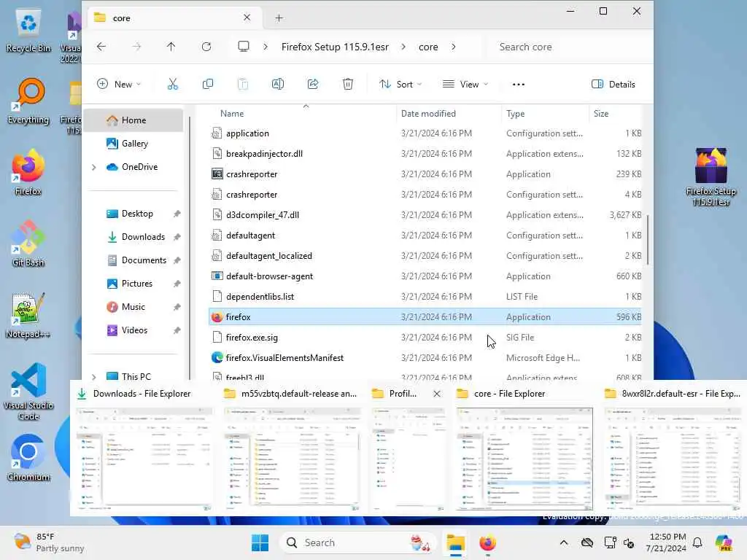Switch to 8wxr8l2r.default-esr File Explorer thumbnail
747x560 pixels.
(x=672, y=449)
